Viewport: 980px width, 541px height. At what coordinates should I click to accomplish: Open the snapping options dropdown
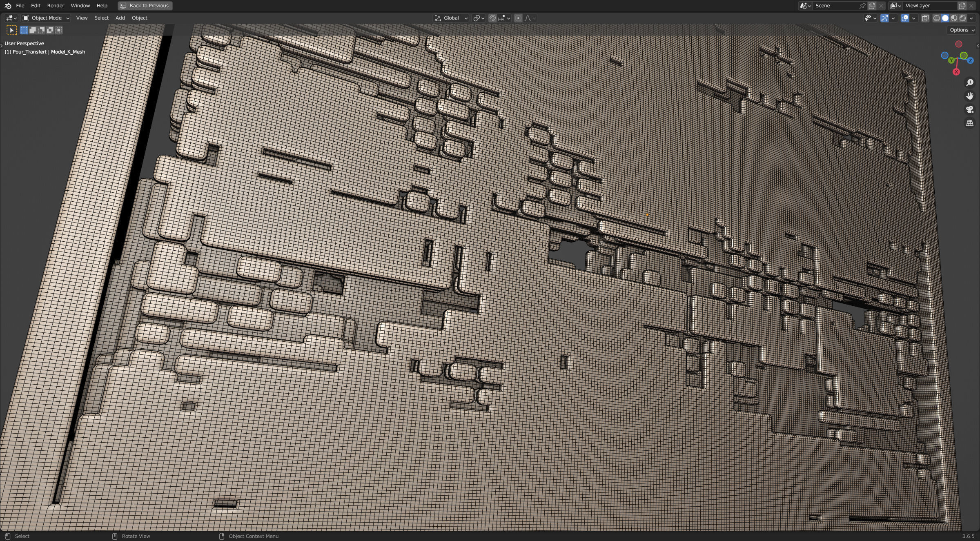tap(504, 18)
